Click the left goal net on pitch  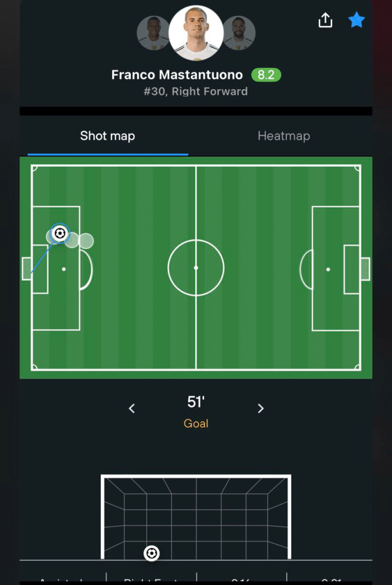tap(27, 269)
